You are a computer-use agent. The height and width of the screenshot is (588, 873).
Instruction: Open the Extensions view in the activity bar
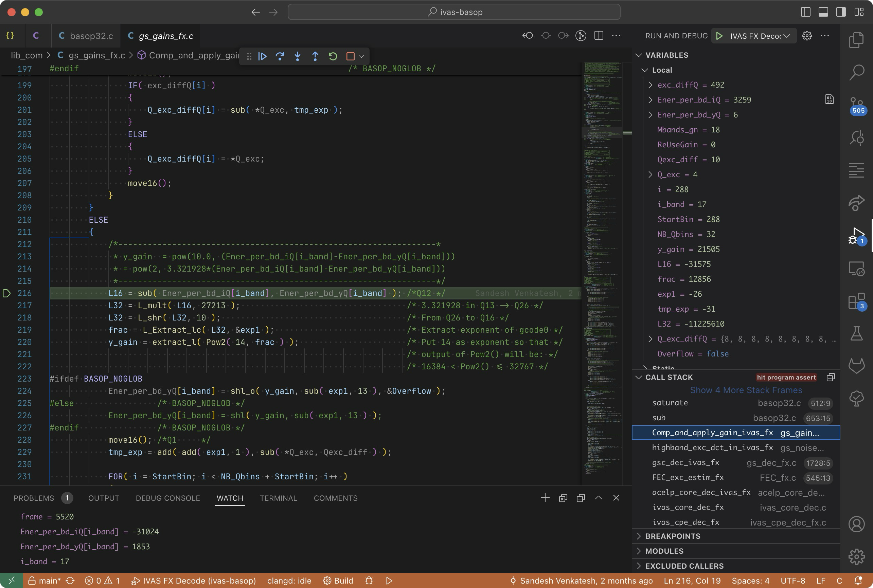click(x=856, y=301)
